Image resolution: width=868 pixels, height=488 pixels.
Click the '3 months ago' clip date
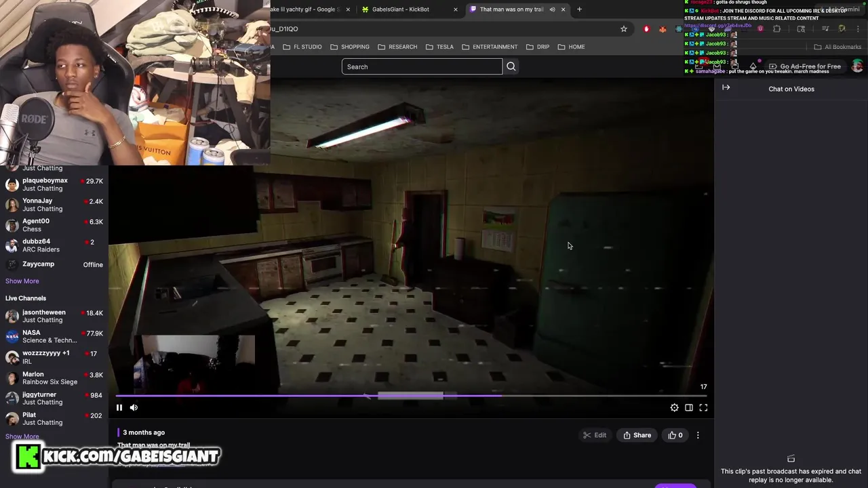click(144, 432)
